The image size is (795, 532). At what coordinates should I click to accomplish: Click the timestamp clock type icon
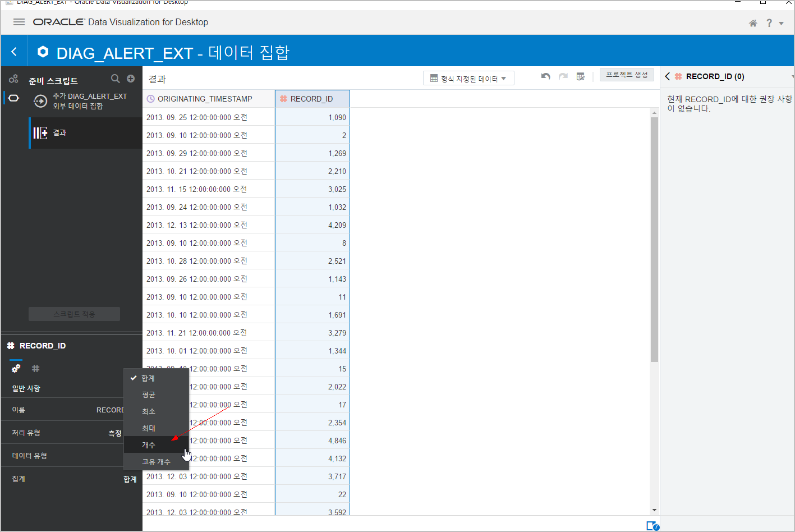click(150, 99)
